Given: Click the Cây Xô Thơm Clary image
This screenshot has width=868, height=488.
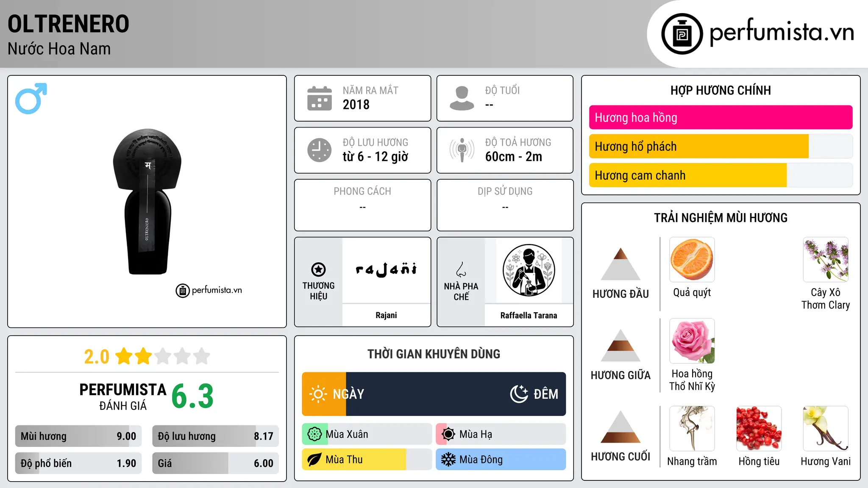Looking at the screenshot, I should (826, 260).
